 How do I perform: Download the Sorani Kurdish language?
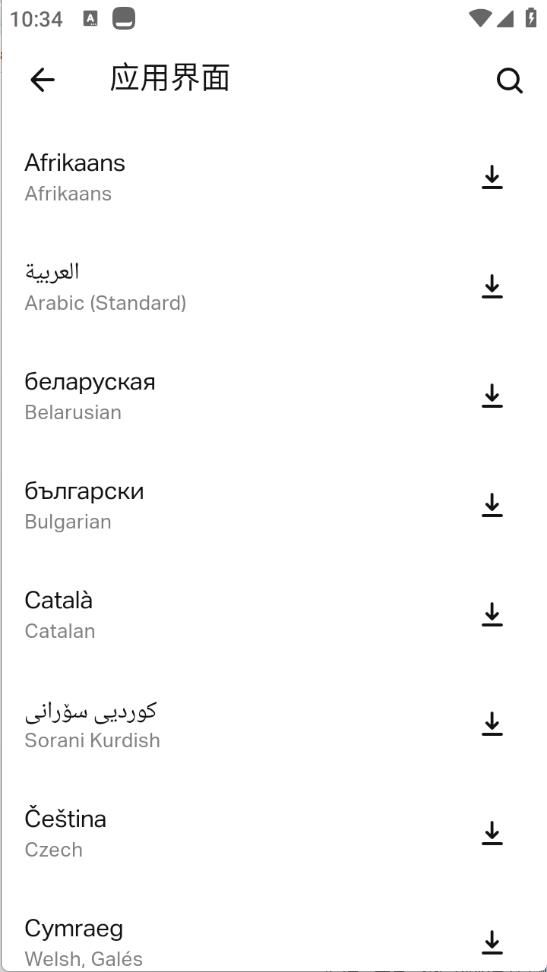pos(492,724)
